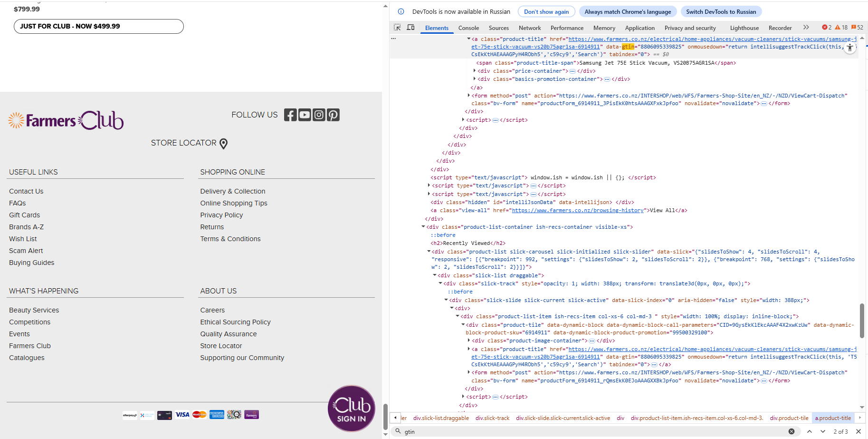Open the Memory tab
The height and width of the screenshot is (439, 868).
[604, 28]
